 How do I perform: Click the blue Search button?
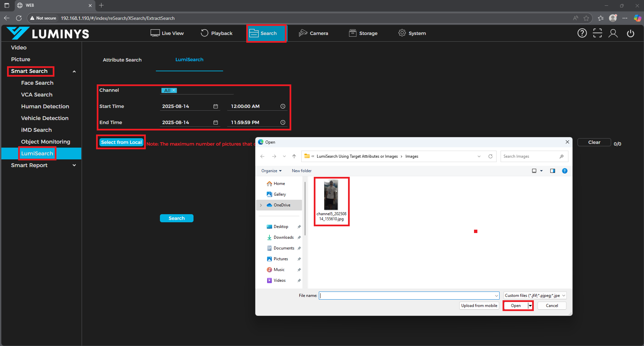[x=177, y=218]
